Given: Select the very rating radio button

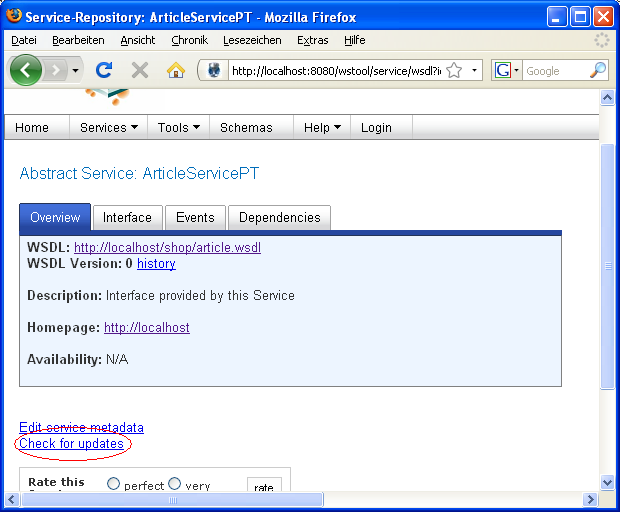Looking at the screenshot, I should tap(174, 484).
